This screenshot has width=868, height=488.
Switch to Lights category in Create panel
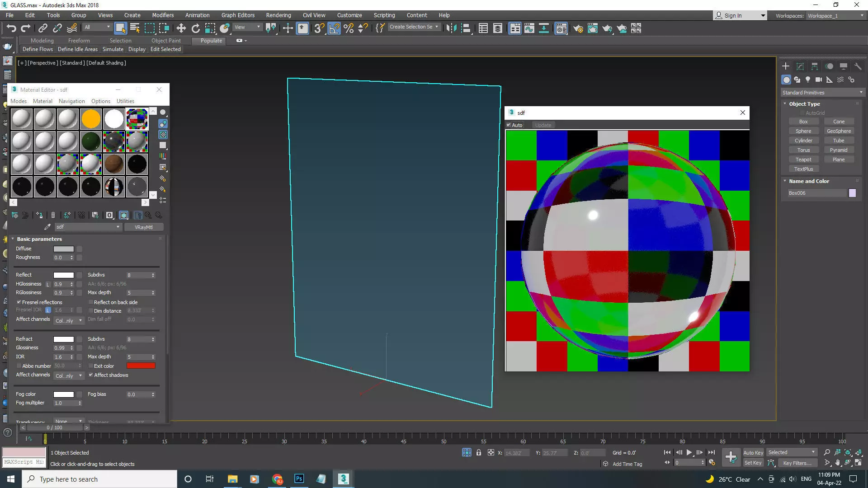808,80
